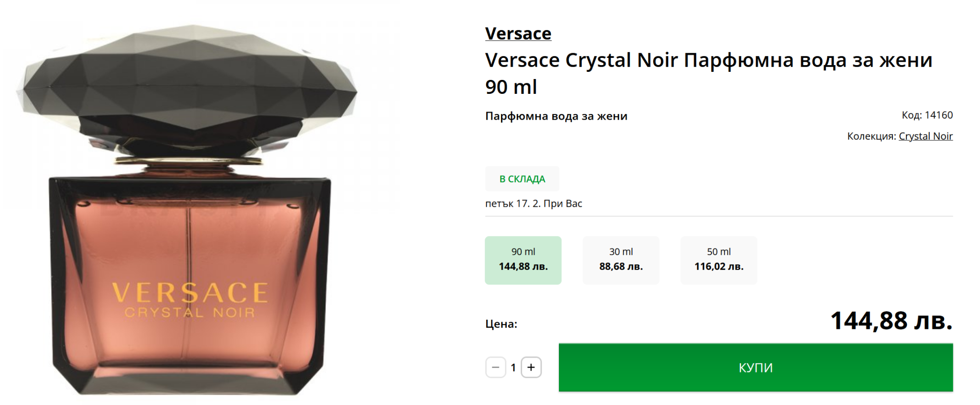Click the quantity number field

(513, 367)
